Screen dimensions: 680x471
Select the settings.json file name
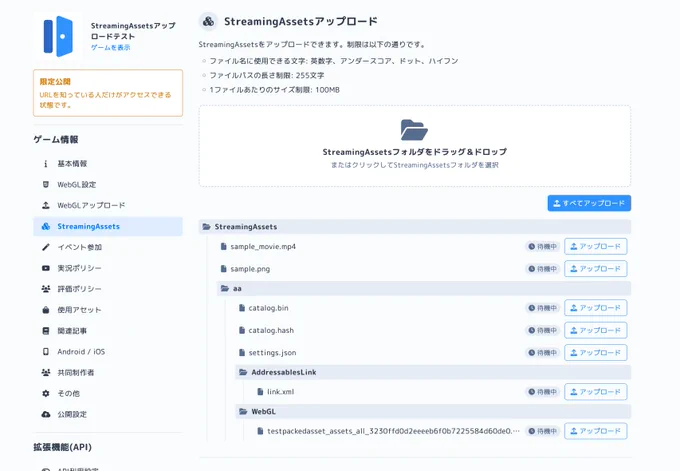[272, 353]
